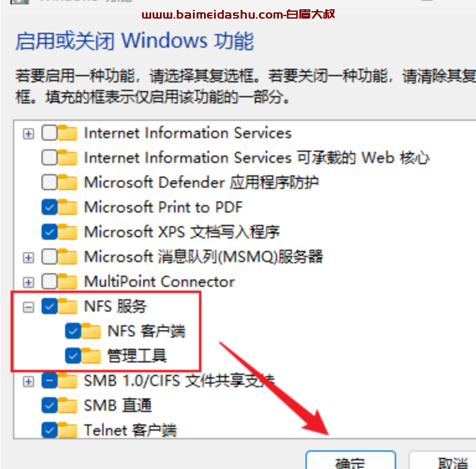Click the SMB 直通 folder icon
The height and width of the screenshot is (469, 476).
68,405
